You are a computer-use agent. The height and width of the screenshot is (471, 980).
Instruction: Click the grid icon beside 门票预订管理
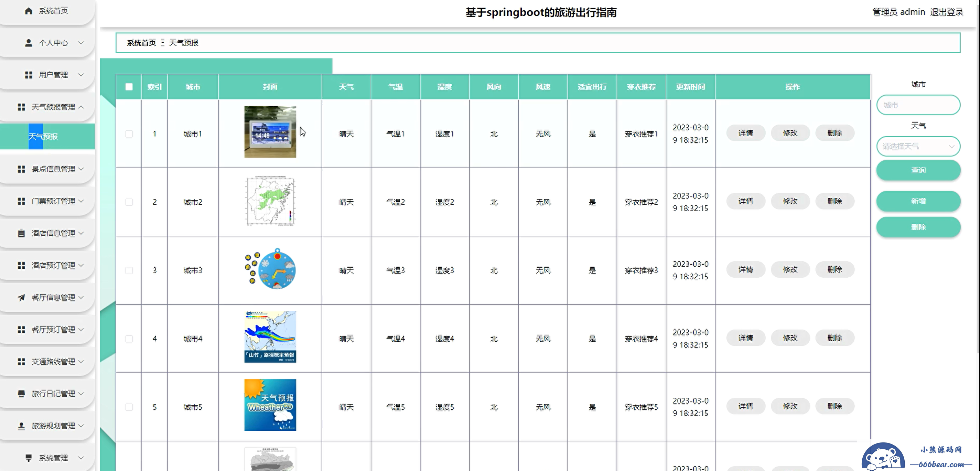coord(21,201)
